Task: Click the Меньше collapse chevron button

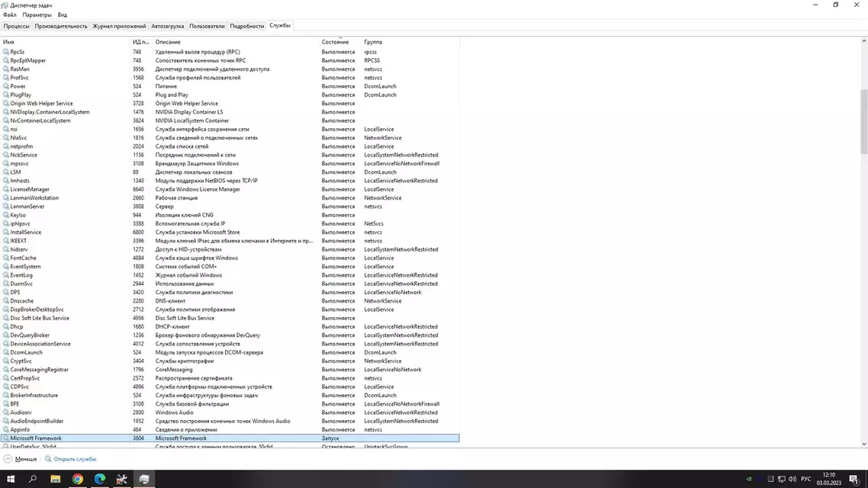Action: (x=8, y=459)
